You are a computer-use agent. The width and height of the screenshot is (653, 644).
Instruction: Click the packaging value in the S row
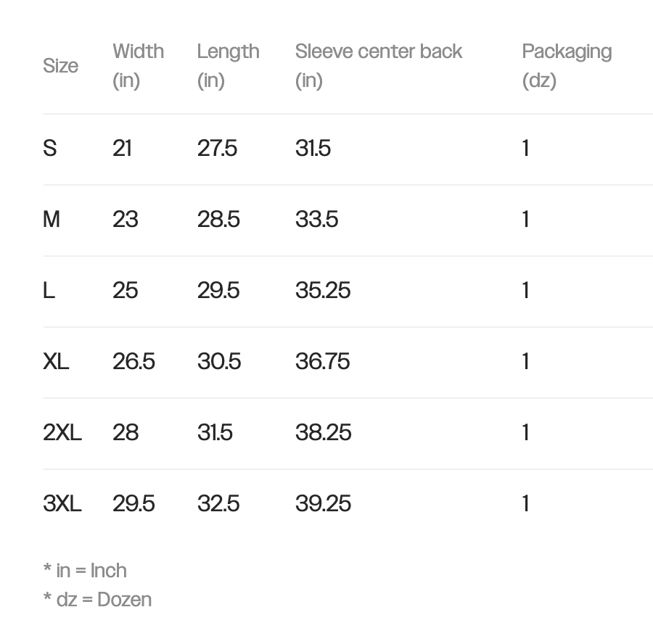coord(525,149)
